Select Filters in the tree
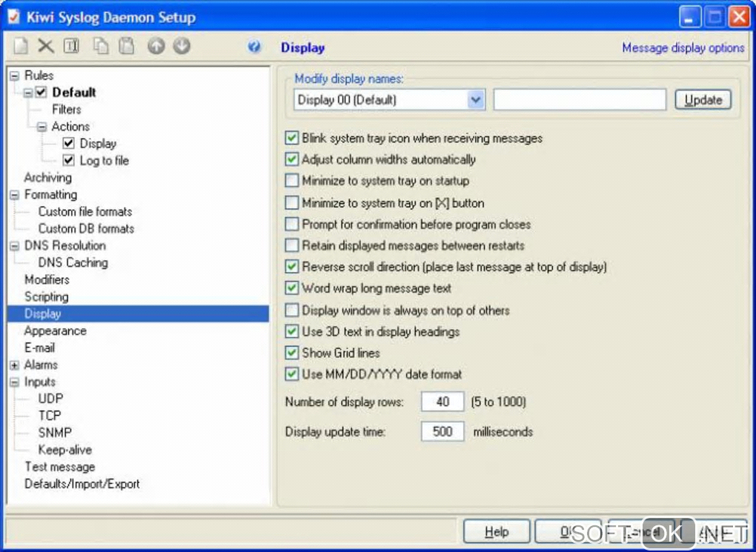 (67, 110)
